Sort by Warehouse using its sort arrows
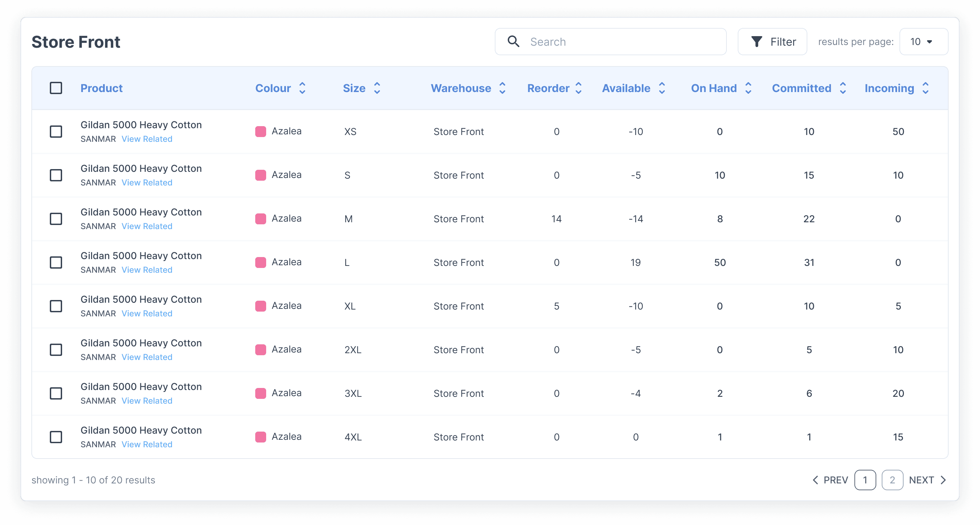 (x=502, y=88)
